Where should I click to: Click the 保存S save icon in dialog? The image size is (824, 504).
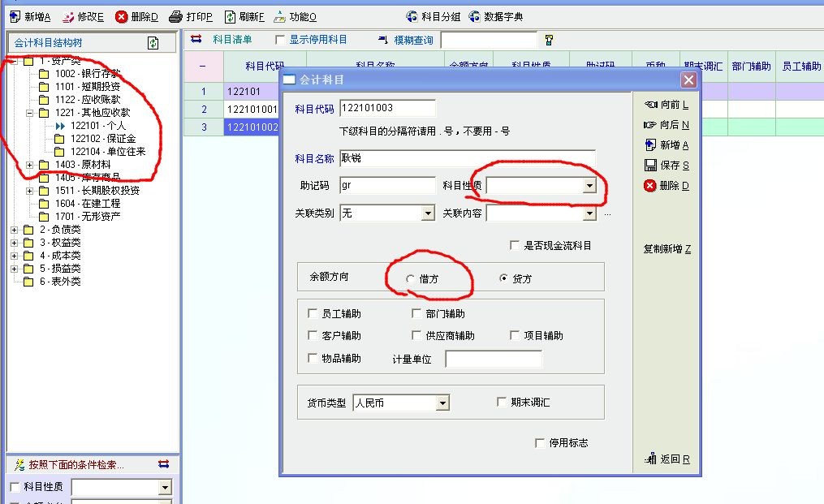tap(649, 165)
